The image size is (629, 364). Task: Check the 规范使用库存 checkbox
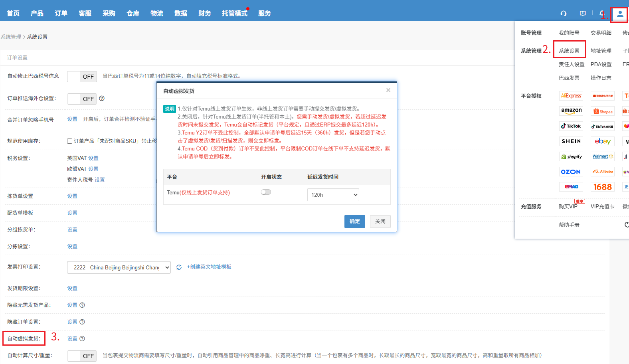click(x=70, y=141)
